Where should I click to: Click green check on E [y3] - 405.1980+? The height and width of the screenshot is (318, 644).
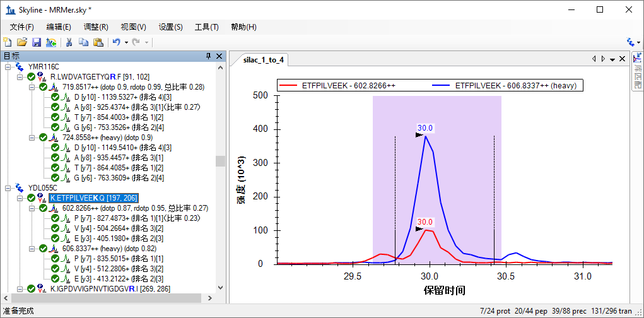(x=55, y=238)
